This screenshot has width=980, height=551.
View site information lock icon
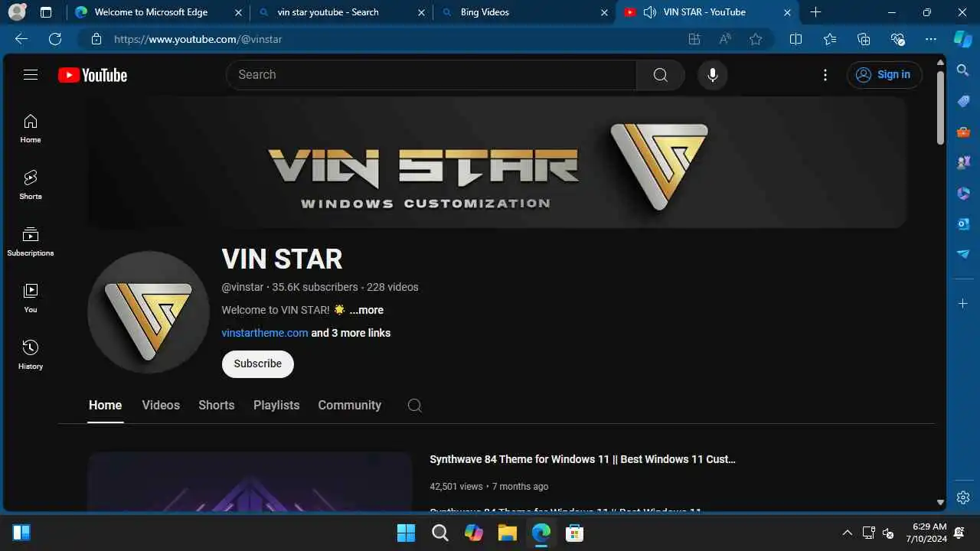(x=96, y=39)
